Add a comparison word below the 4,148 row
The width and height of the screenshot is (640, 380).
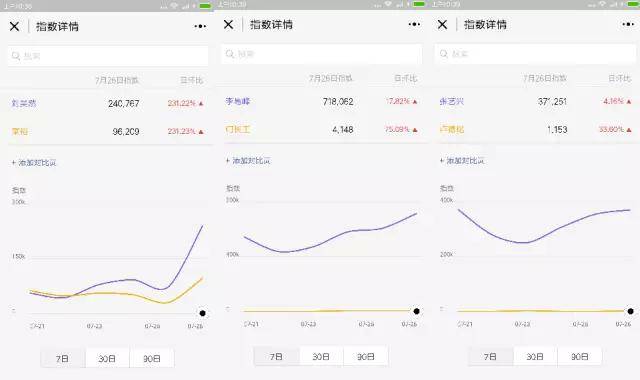point(248,160)
